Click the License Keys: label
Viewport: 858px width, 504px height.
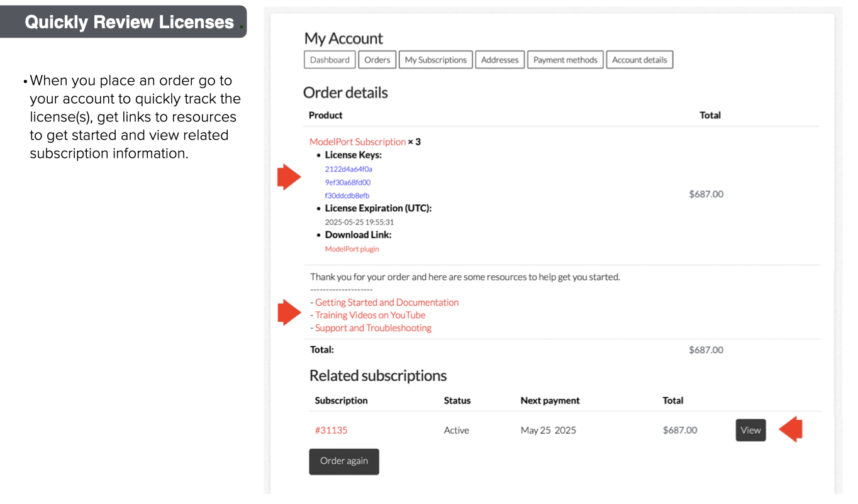pos(354,155)
